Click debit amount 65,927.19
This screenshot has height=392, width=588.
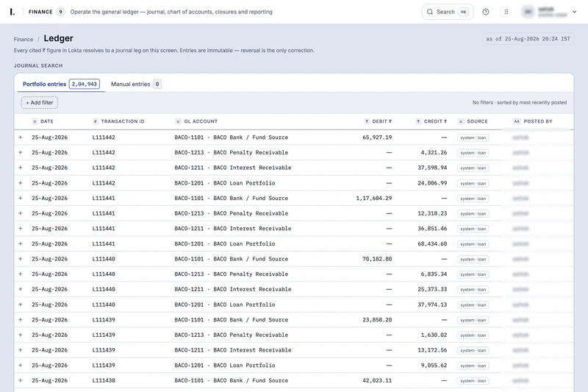click(377, 138)
